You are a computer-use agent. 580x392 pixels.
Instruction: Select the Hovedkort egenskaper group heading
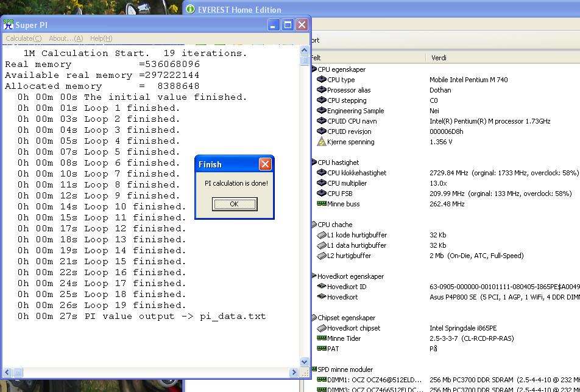[x=350, y=276]
